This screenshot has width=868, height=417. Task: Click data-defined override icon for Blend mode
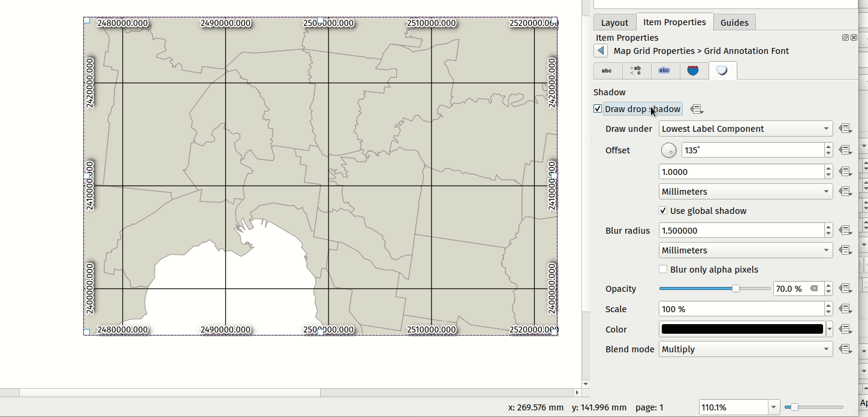(x=845, y=349)
